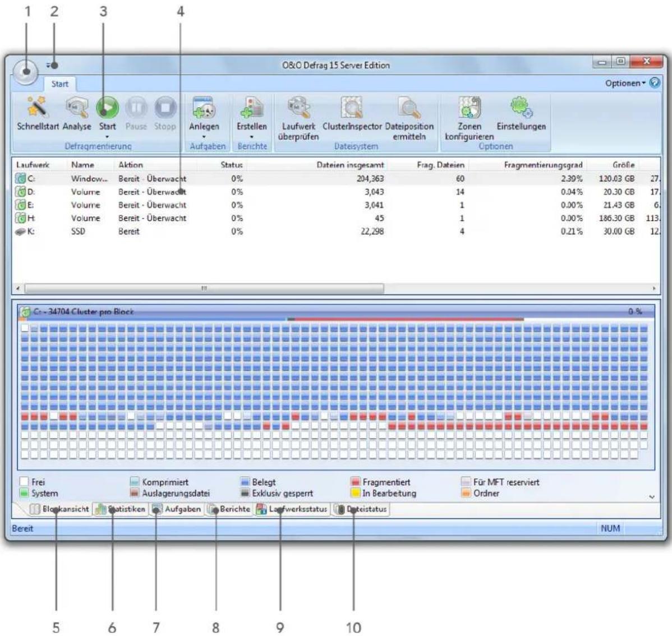
Task: Click the SSD name cell
Action: tap(78, 232)
